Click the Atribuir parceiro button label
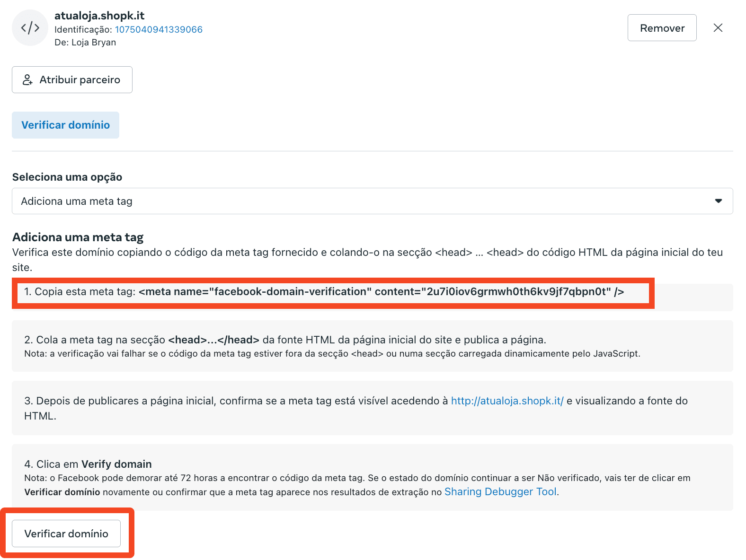This screenshot has width=746, height=560. [80, 80]
